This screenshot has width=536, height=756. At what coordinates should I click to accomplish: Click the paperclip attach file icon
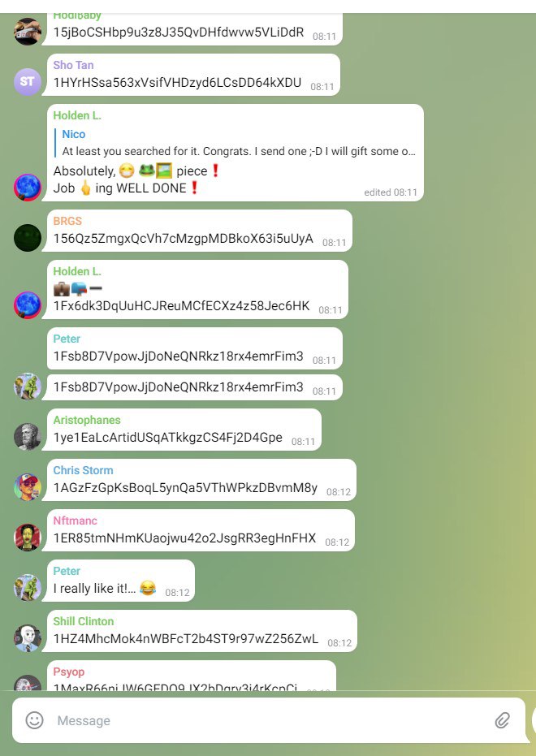502,720
